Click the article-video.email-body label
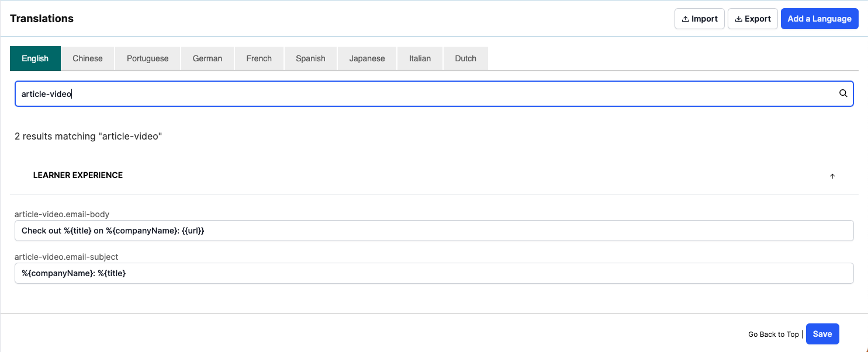Viewport: 868px width, 352px height. pos(62,214)
